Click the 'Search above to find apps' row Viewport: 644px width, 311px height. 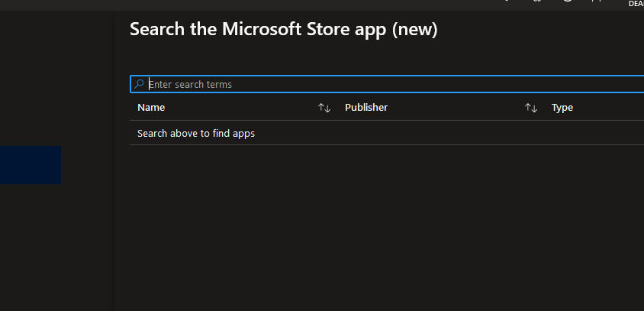tap(387, 133)
